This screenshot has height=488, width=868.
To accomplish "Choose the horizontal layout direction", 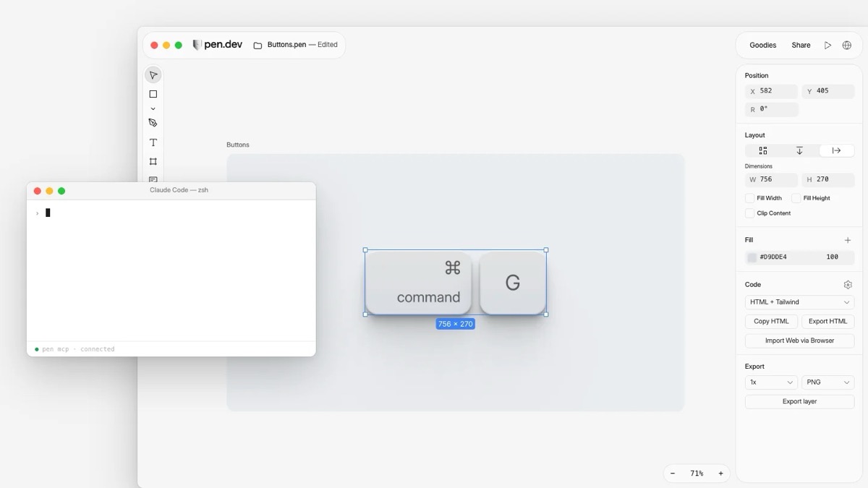I will tap(836, 150).
